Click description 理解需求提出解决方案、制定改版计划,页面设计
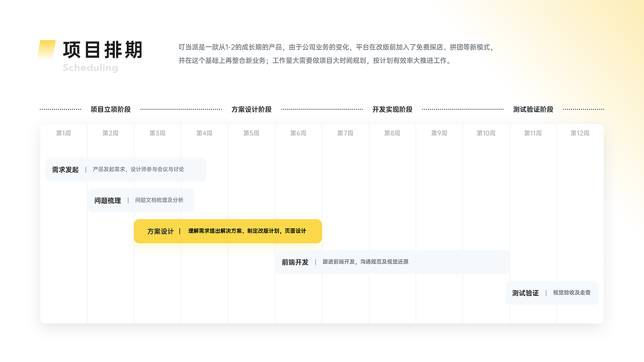 click(x=247, y=231)
